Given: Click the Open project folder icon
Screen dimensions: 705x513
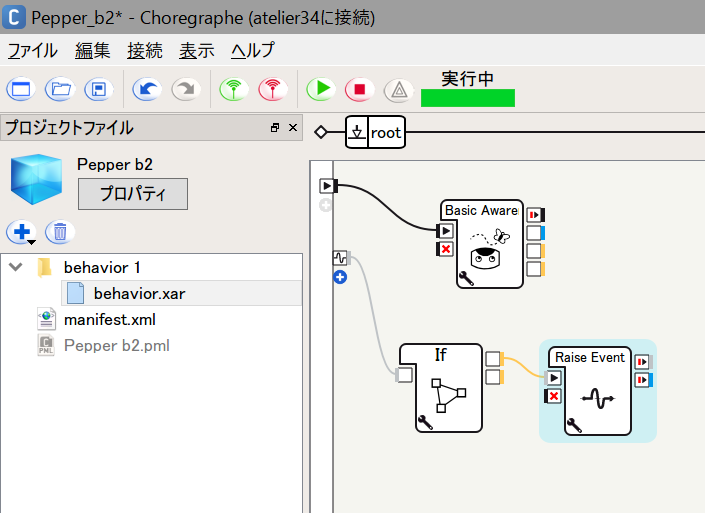Looking at the screenshot, I should click(60, 89).
